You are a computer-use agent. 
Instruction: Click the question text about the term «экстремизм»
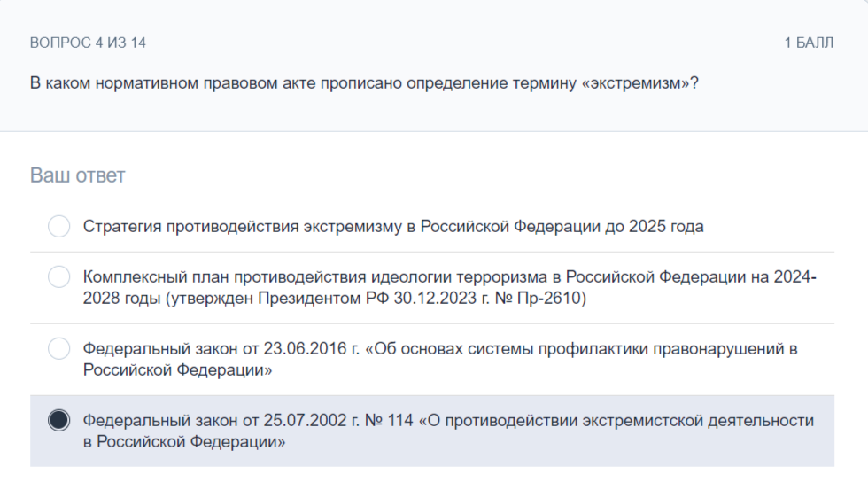point(364,83)
